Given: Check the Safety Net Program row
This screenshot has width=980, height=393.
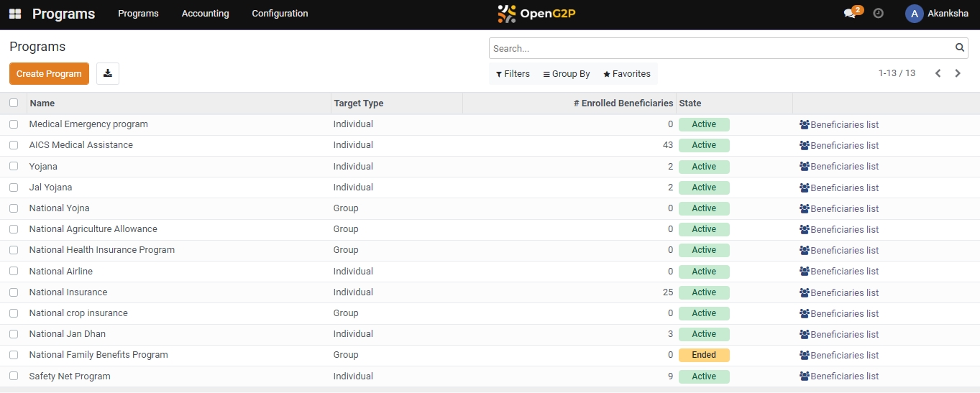Looking at the screenshot, I should (14, 376).
